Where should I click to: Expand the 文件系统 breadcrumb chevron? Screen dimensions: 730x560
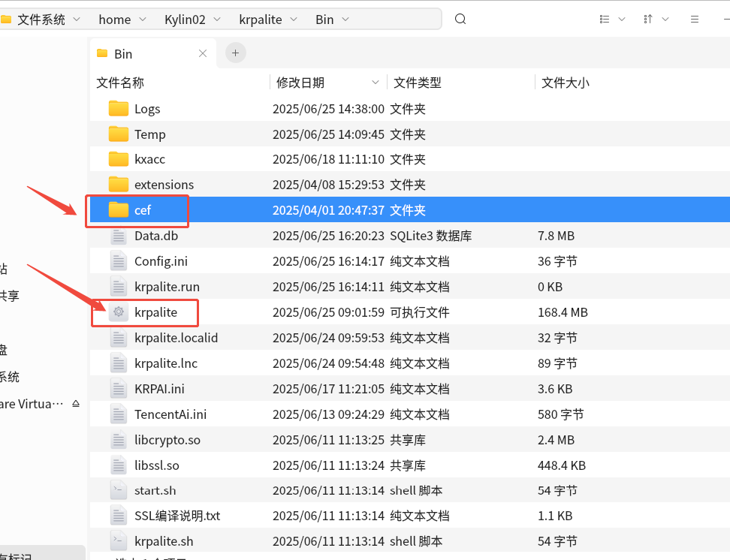click(77, 19)
